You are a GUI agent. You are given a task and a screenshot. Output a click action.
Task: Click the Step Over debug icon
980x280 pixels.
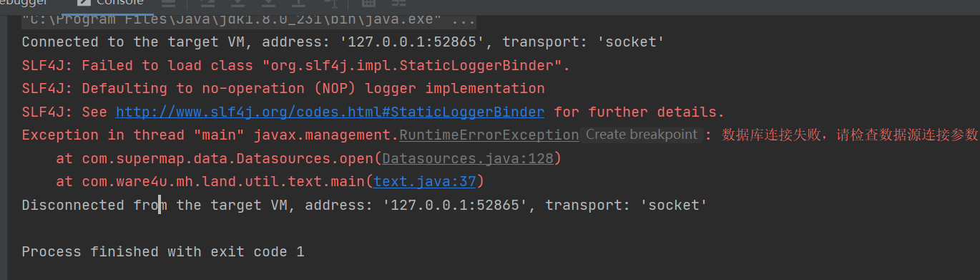(208, 3)
